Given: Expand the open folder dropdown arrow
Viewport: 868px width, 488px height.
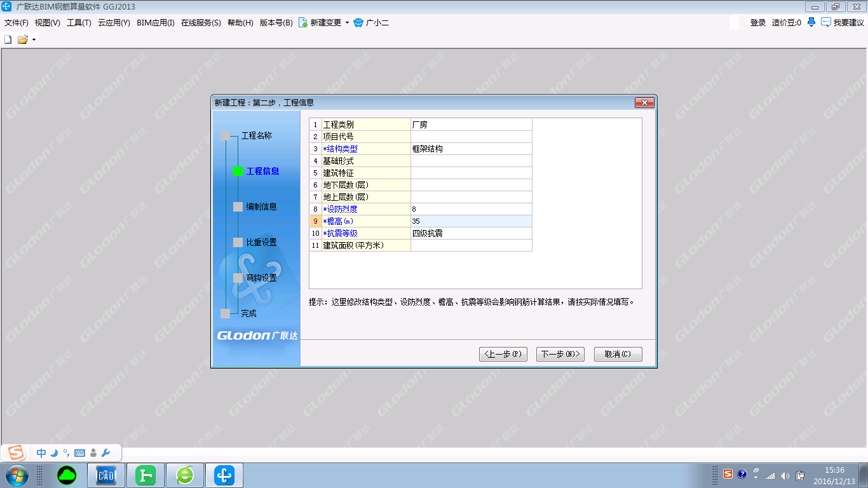Looking at the screenshot, I should [34, 39].
